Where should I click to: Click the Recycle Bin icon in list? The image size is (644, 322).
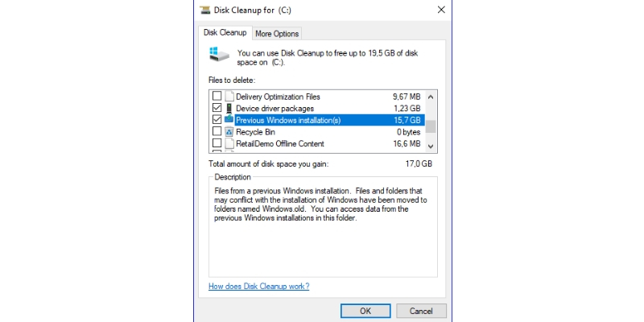[229, 131]
